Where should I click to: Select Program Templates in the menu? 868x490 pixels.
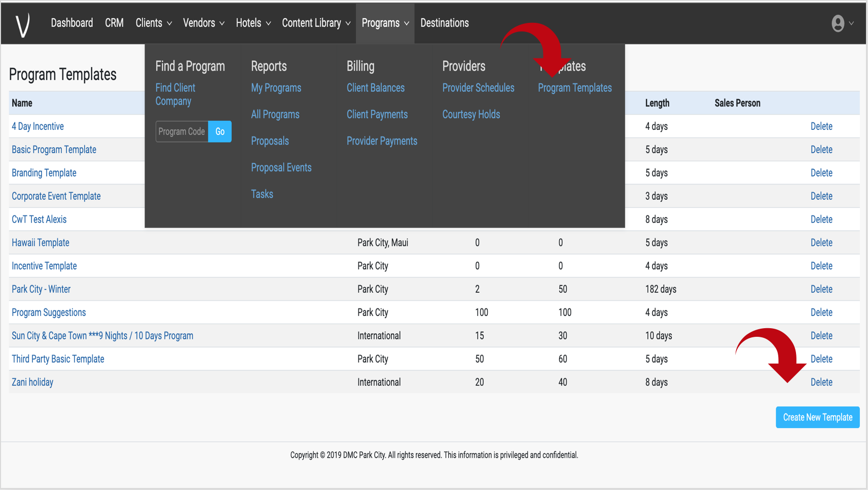575,88
